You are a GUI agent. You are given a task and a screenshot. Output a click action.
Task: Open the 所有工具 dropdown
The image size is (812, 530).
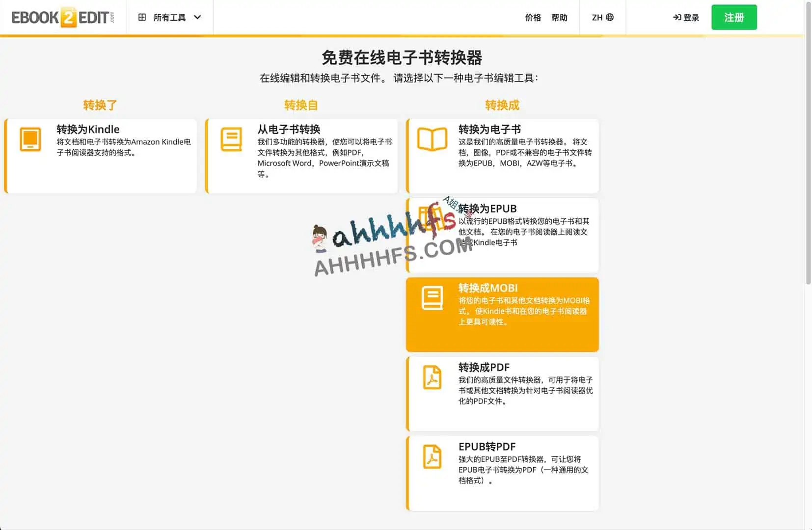tap(170, 17)
